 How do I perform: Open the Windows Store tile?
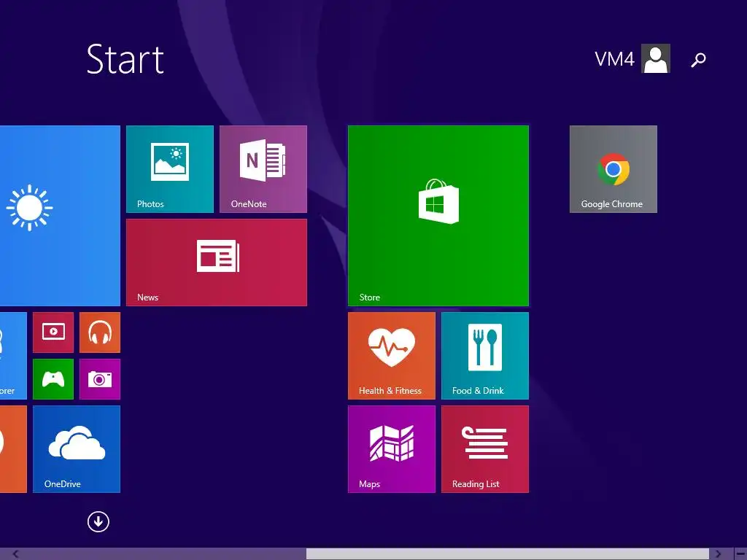click(438, 215)
